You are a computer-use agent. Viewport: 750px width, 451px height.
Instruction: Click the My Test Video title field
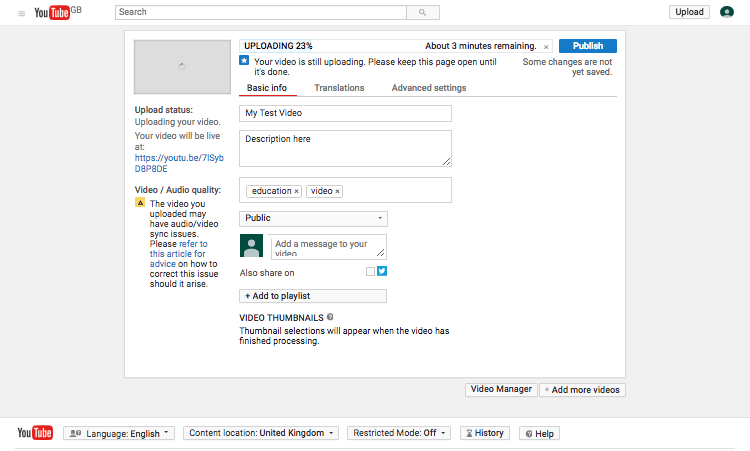pos(345,113)
